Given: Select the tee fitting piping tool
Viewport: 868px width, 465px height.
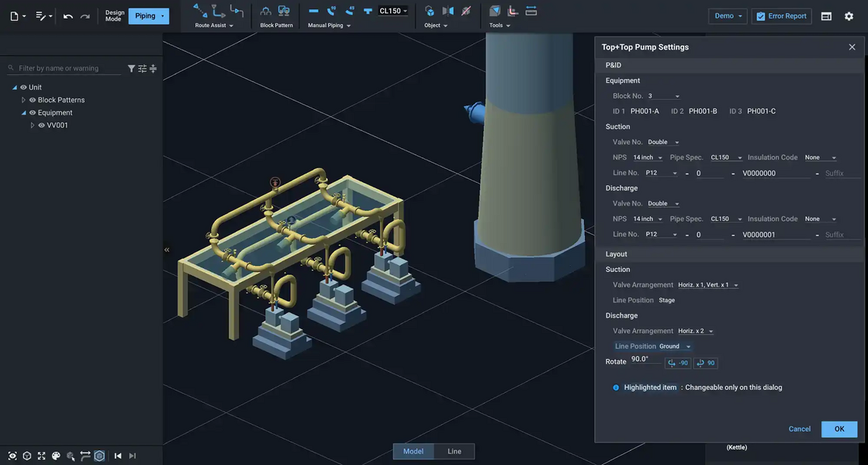Looking at the screenshot, I should pos(368,11).
